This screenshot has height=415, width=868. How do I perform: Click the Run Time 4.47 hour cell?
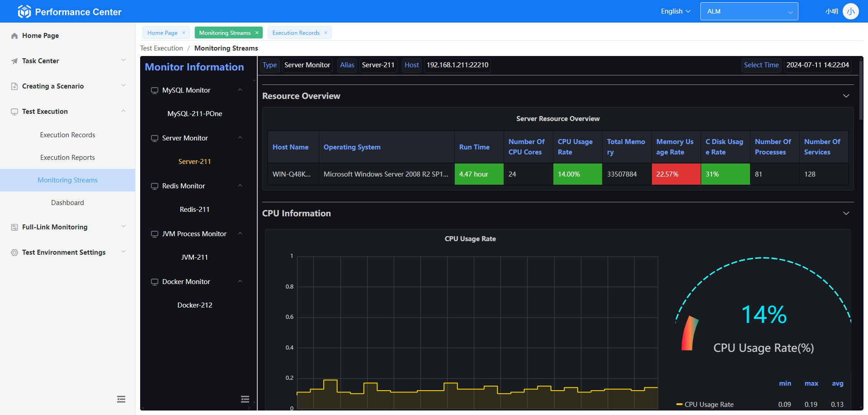pos(479,174)
